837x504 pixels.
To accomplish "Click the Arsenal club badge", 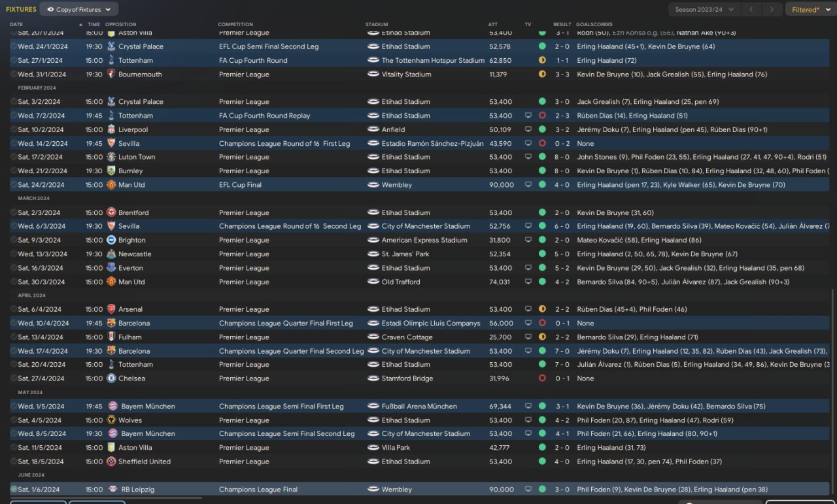I will 111,309.
